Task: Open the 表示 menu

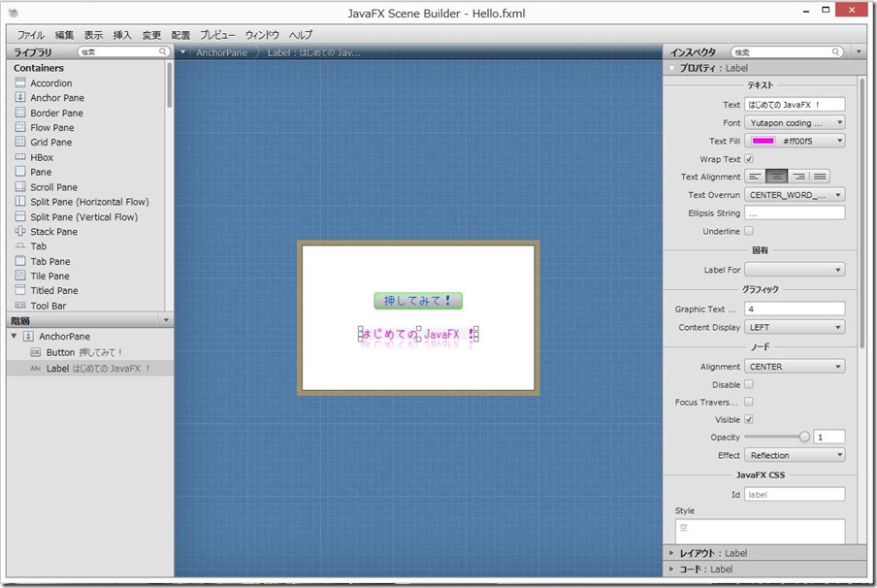Action: tap(93, 35)
